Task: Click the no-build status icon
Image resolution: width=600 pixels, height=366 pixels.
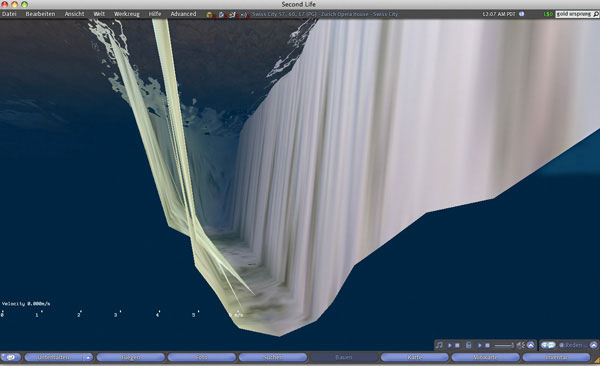Action: click(x=210, y=15)
